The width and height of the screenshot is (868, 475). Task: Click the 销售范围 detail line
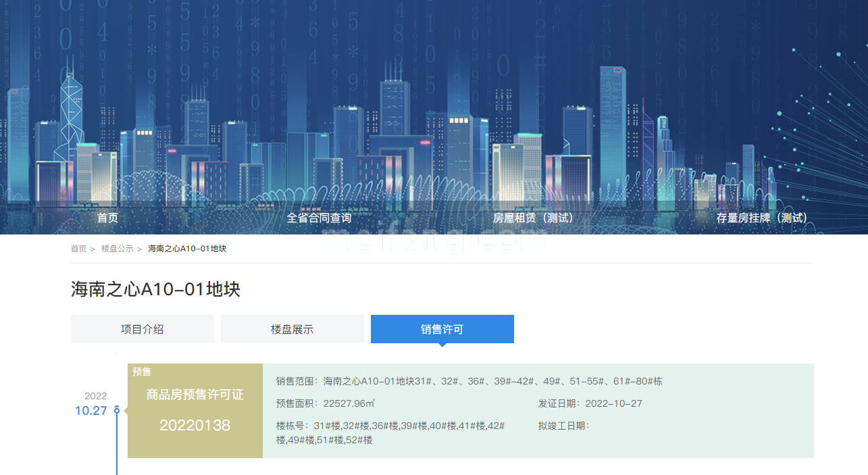coord(469,381)
